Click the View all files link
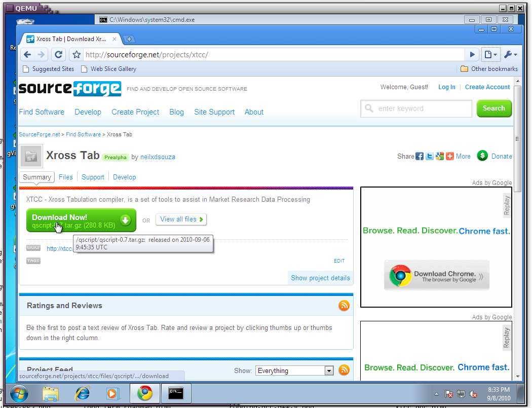This screenshot has height=408, width=532. point(181,219)
